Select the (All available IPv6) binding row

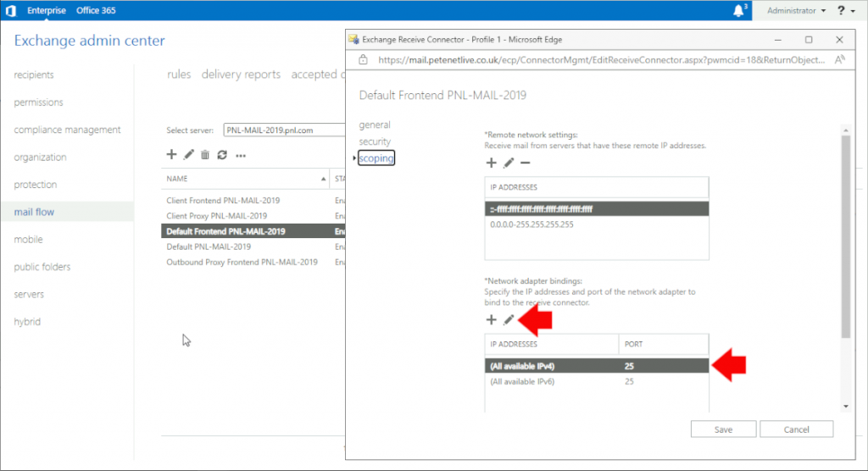pos(596,382)
